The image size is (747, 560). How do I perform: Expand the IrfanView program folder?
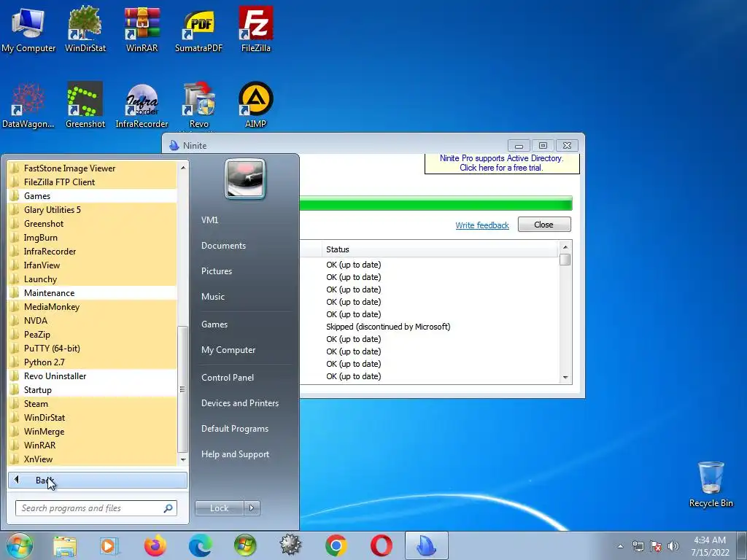pyautogui.click(x=93, y=265)
